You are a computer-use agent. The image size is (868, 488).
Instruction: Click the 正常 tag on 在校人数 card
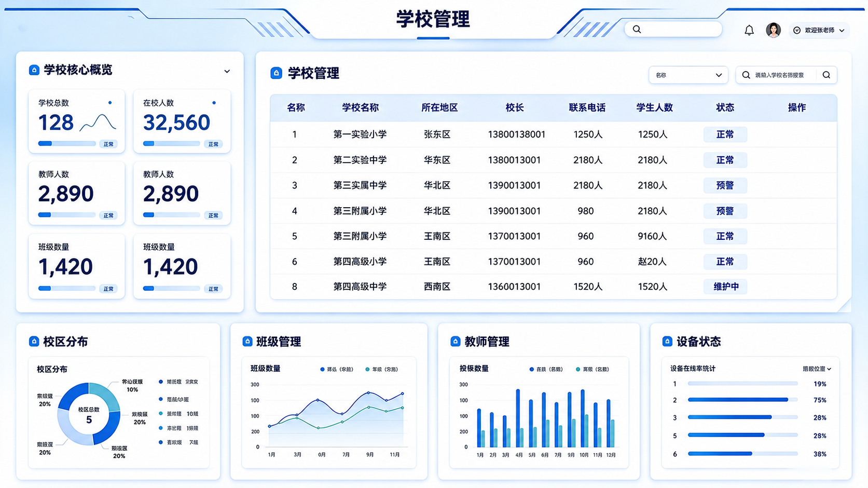(x=213, y=144)
